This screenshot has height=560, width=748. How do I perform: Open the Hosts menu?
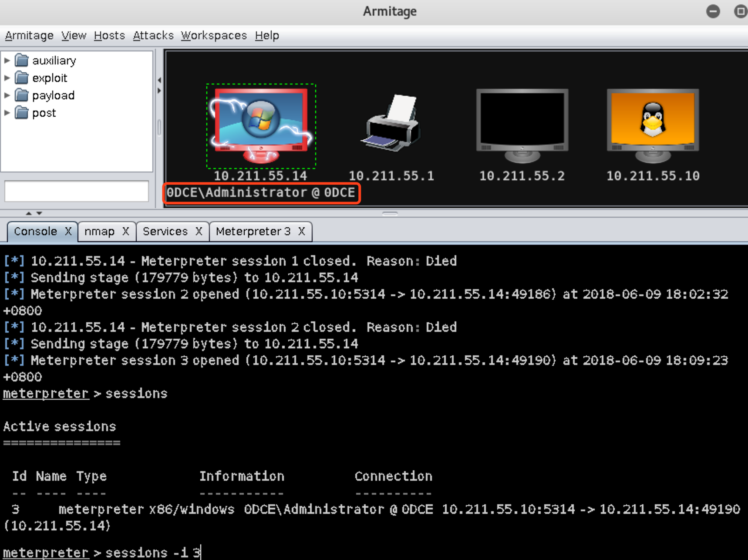click(109, 35)
